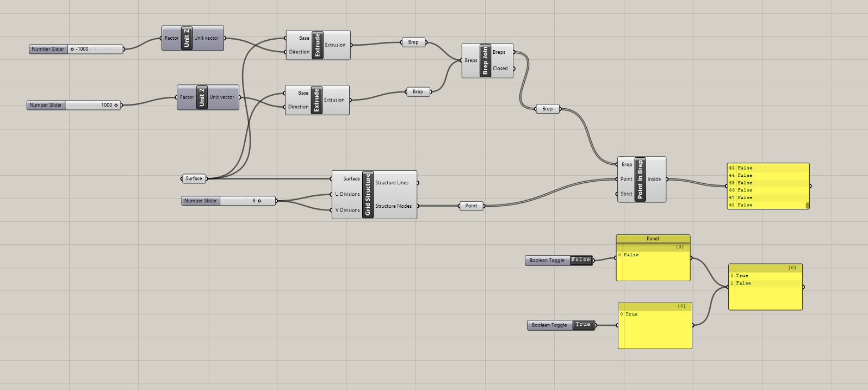Toggle the Boolean Toggle showing True
Image resolution: width=868 pixels, height=390 pixels.
(583, 325)
